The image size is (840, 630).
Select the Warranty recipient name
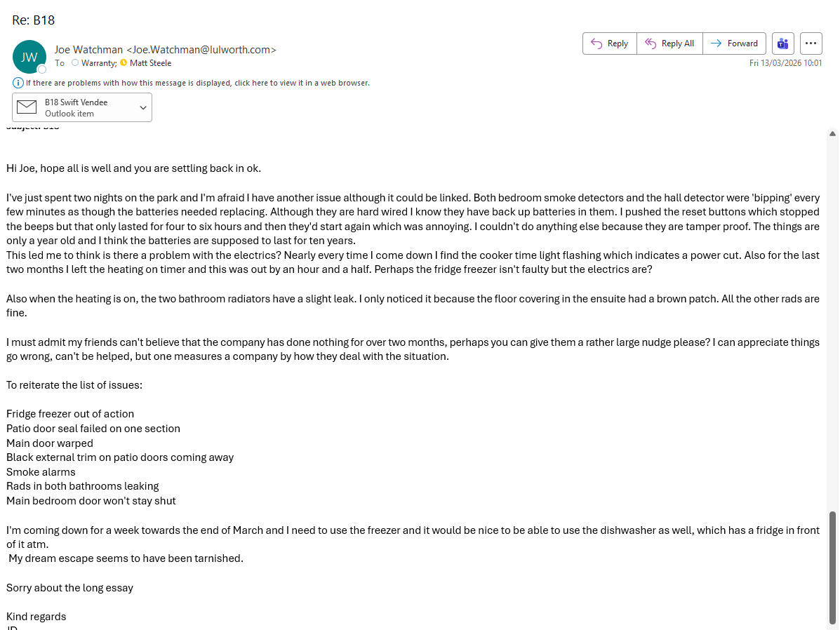(x=99, y=63)
